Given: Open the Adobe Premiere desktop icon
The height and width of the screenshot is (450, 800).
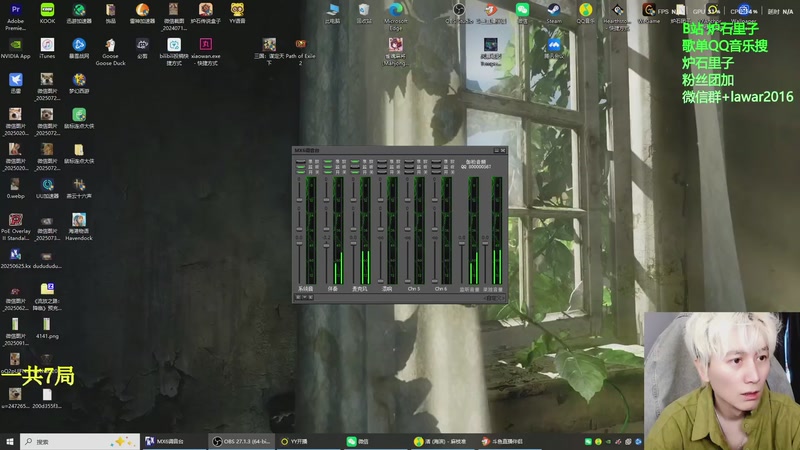Looking at the screenshot, I should click(x=15, y=10).
